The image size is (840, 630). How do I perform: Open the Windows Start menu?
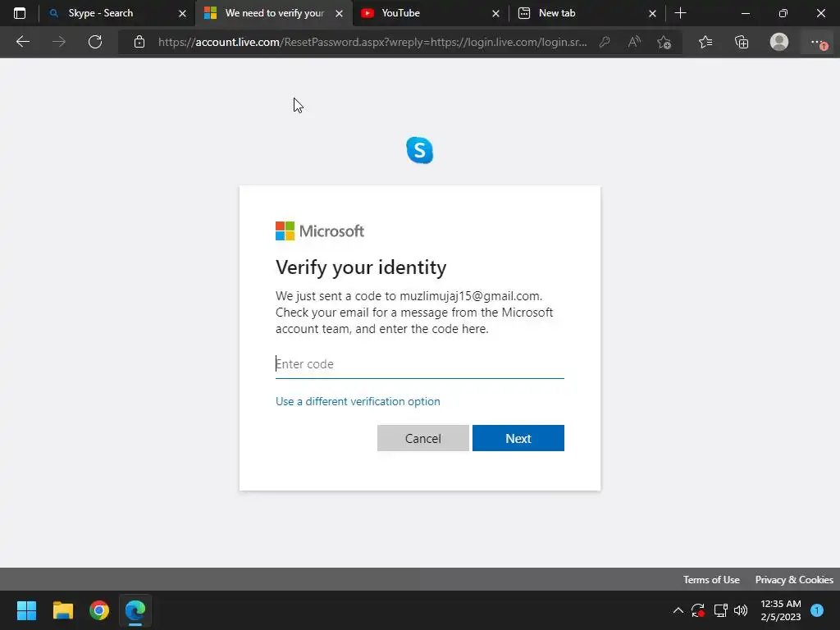[26, 610]
